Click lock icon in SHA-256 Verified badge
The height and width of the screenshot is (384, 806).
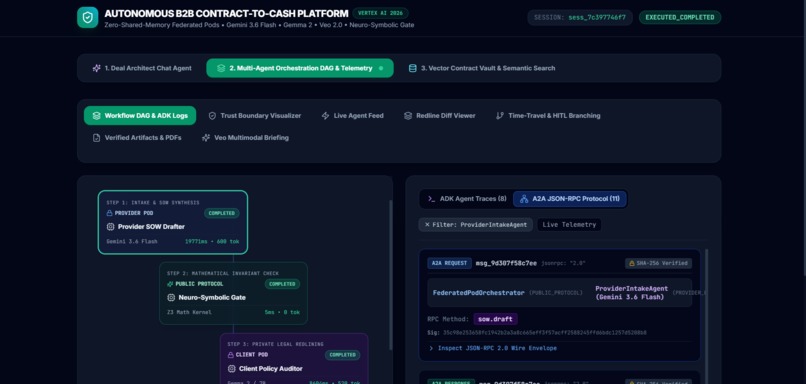click(632, 263)
